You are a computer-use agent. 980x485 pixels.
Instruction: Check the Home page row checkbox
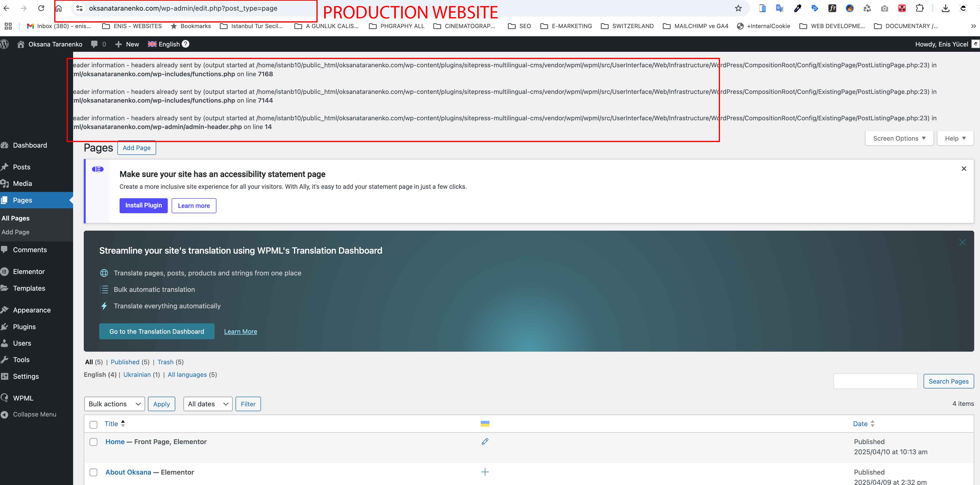[93, 442]
